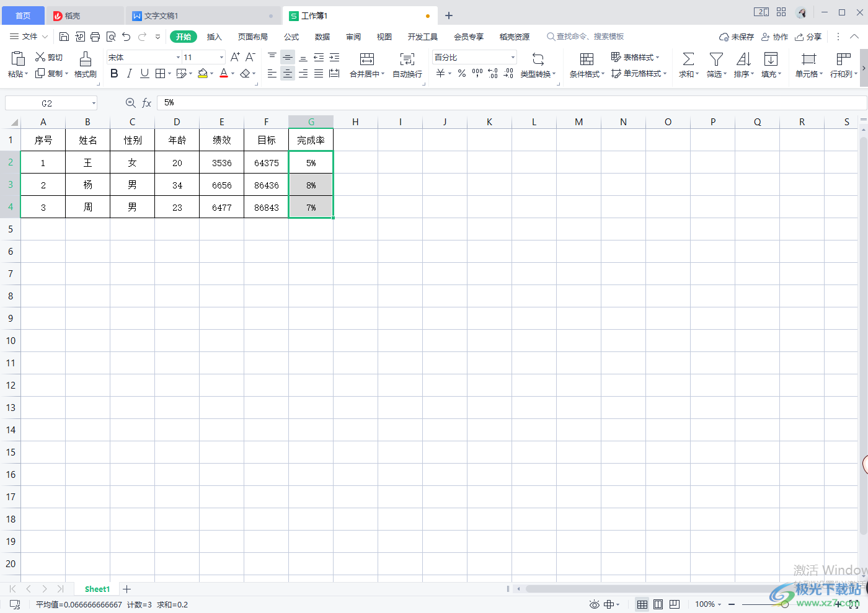
Task: Open the zoom level 100% dropdown
Action: click(708, 604)
